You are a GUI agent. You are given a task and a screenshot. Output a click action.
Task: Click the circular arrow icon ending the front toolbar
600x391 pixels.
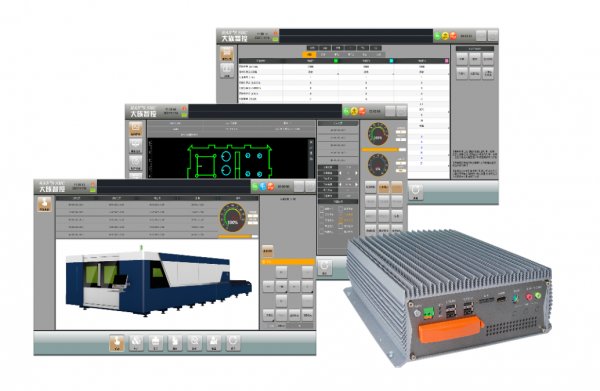coord(233,343)
